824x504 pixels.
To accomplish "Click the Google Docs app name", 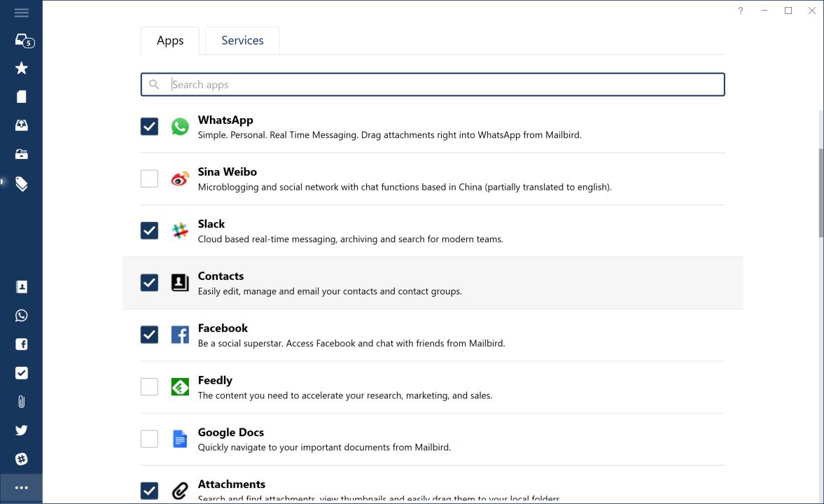I will (231, 432).
